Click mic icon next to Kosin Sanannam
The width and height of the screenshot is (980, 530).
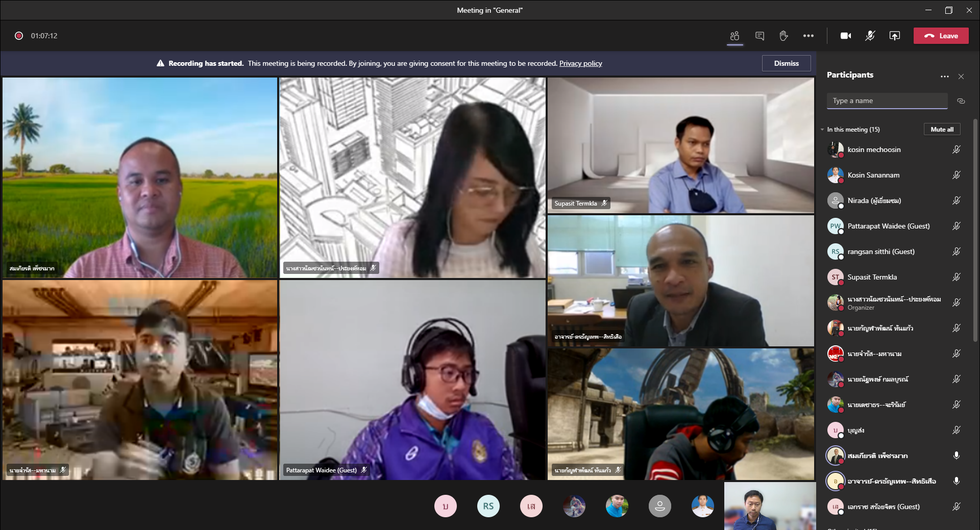(x=956, y=175)
